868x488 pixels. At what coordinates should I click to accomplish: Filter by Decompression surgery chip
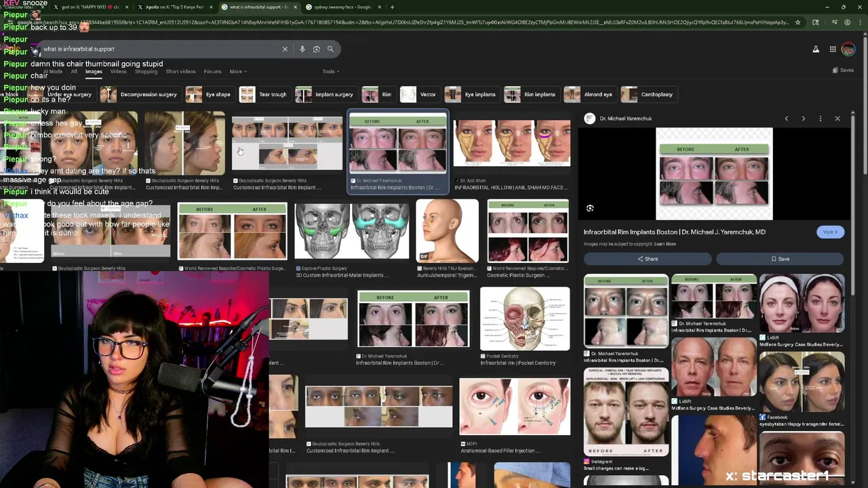(x=139, y=94)
